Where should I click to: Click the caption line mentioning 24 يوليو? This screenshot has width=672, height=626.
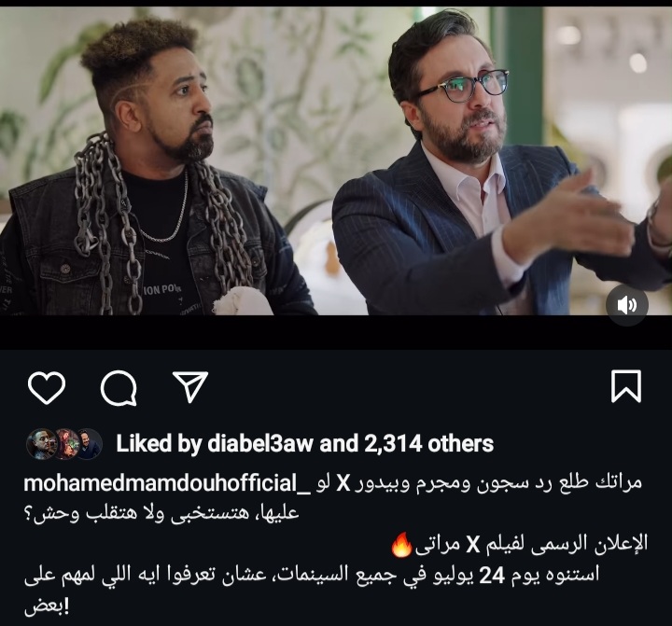[312, 575]
